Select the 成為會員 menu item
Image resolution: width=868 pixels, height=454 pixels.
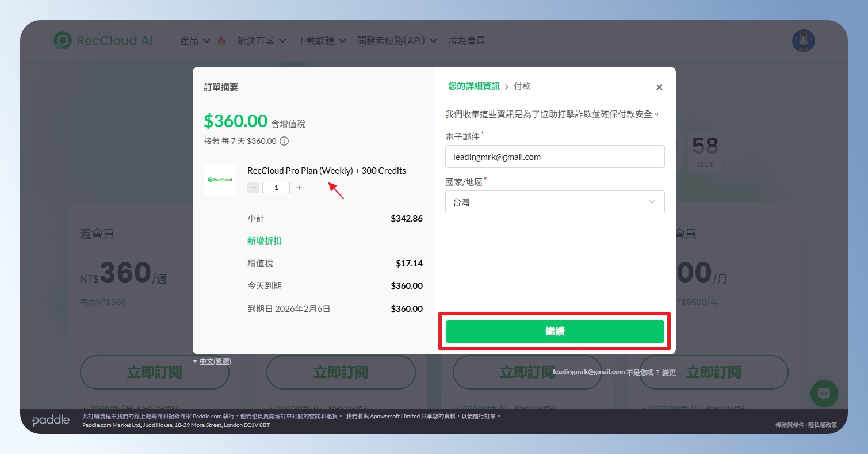466,41
